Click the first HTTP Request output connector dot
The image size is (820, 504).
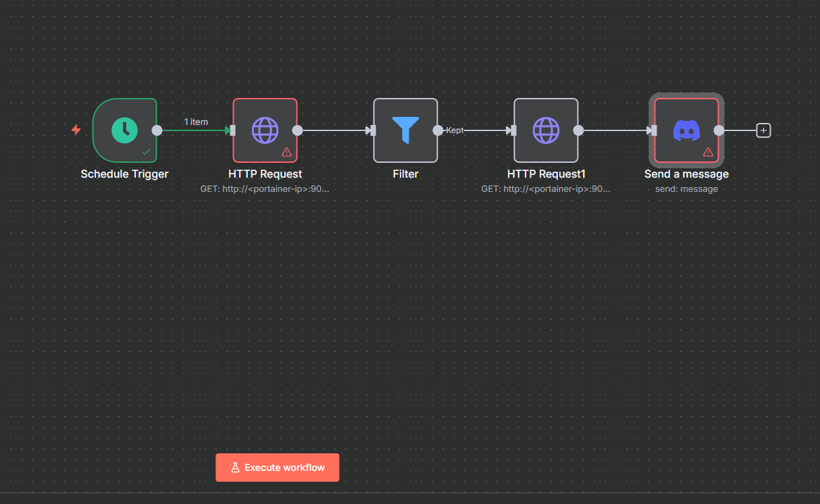[x=297, y=130]
